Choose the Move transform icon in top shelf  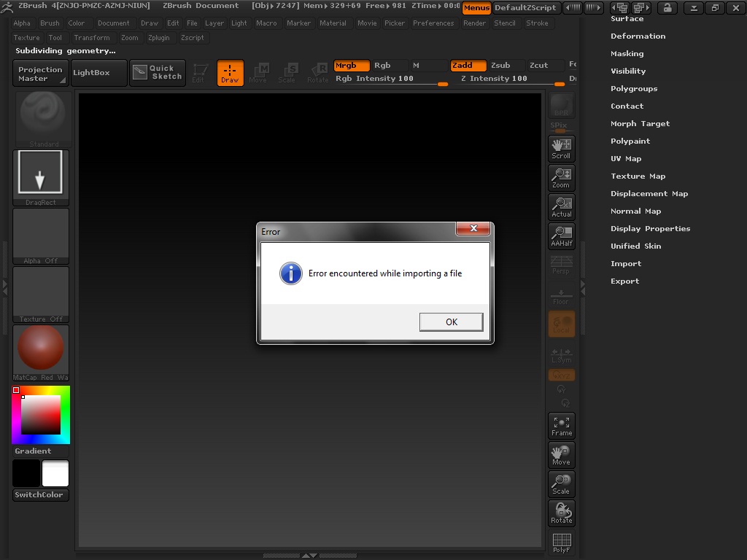[258, 73]
